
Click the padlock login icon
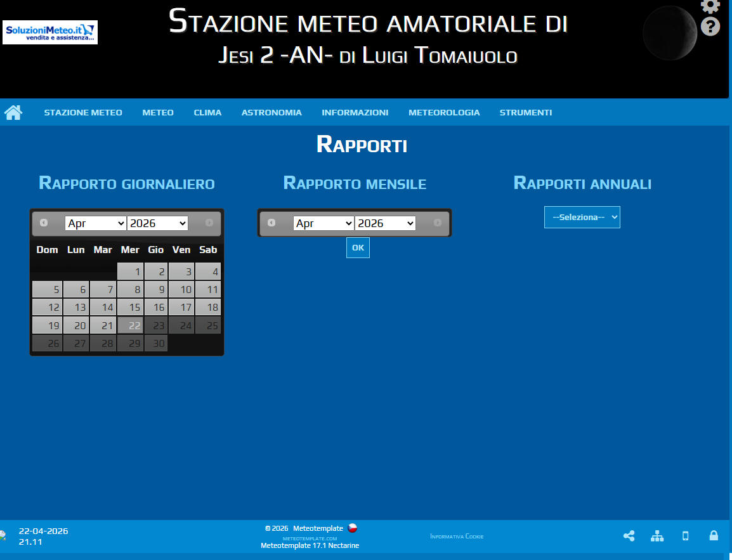(714, 536)
